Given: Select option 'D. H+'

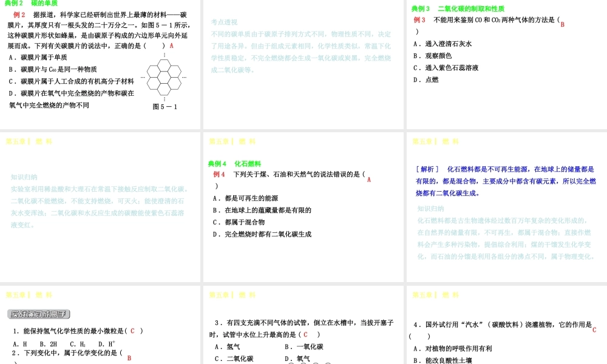Looking at the screenshot, I should (107, 344).
